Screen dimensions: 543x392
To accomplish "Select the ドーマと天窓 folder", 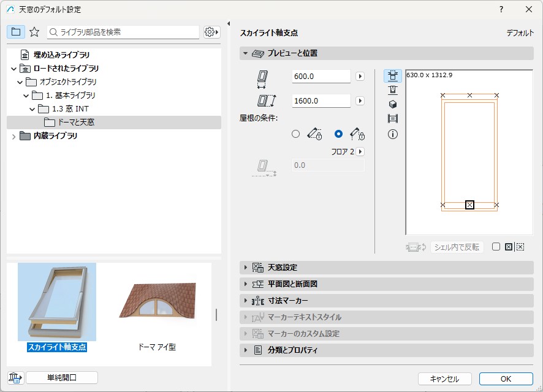I will click(x=76, y=123).
